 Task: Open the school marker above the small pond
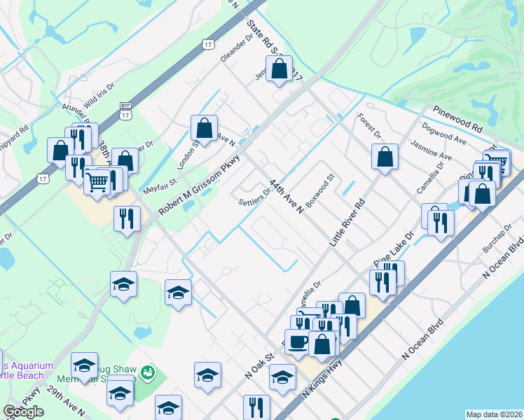(x=178, y=293)
